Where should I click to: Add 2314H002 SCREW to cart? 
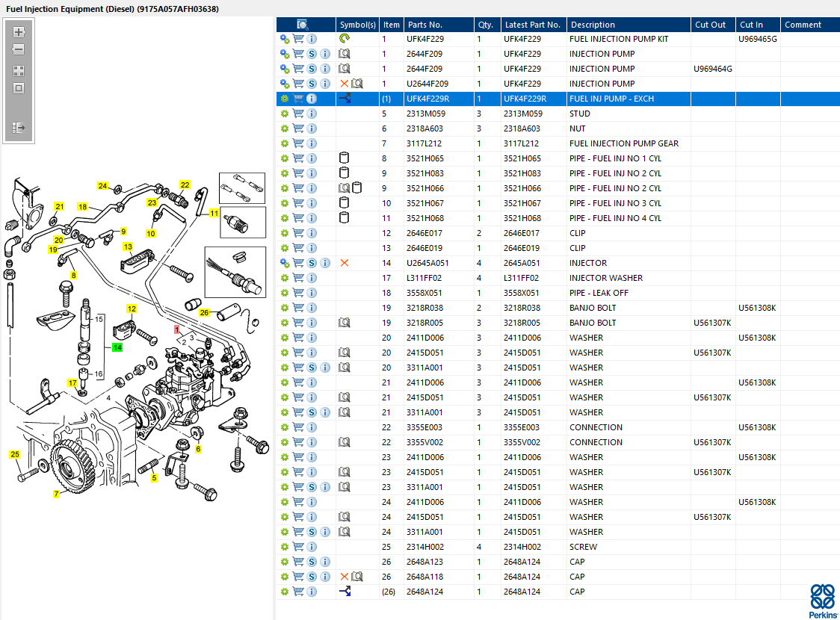tap(298, 548)
